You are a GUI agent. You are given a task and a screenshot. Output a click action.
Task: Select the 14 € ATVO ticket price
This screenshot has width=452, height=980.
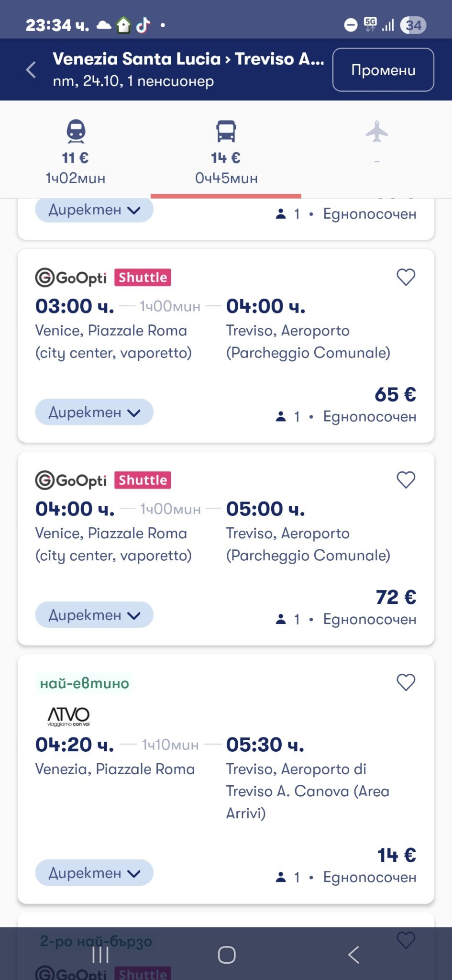[x=397, y=855]
